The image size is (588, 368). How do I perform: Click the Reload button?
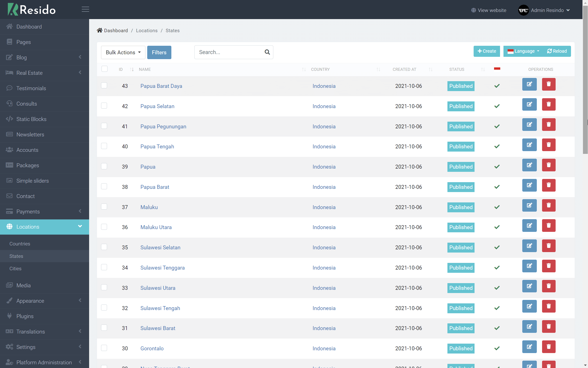pyautogui.click(x=557, y=51)
